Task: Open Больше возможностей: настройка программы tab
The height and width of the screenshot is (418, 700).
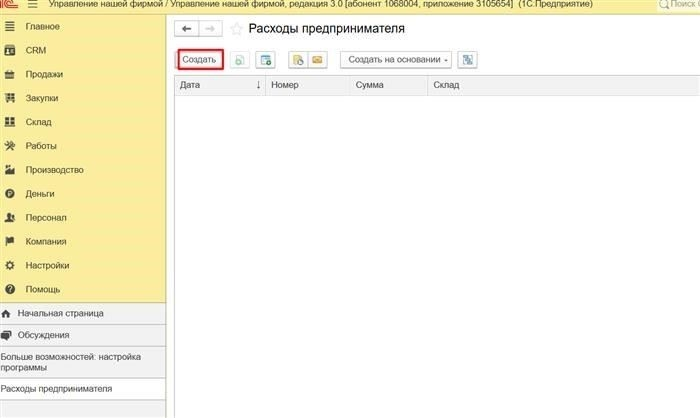Action: click(x=70, y=362)
